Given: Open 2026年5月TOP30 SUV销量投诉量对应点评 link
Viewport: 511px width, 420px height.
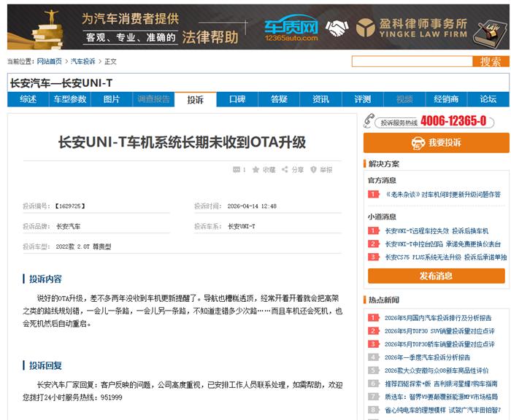Looking at the screenshot, I should pyautogui.click(x=439, y=331).
